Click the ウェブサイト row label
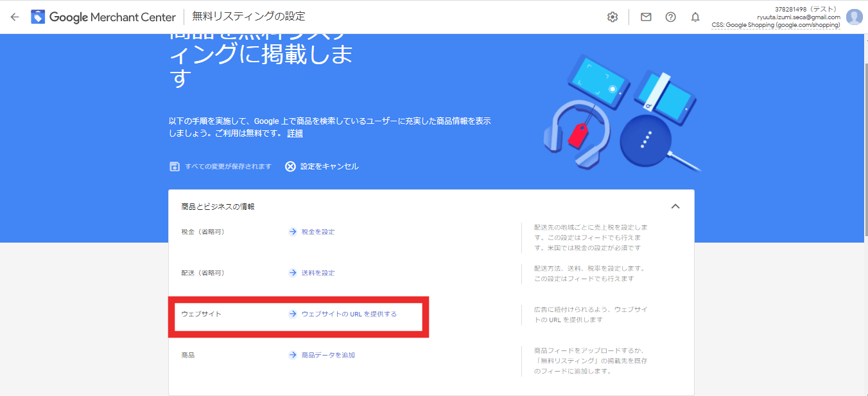 pos(201,314)
